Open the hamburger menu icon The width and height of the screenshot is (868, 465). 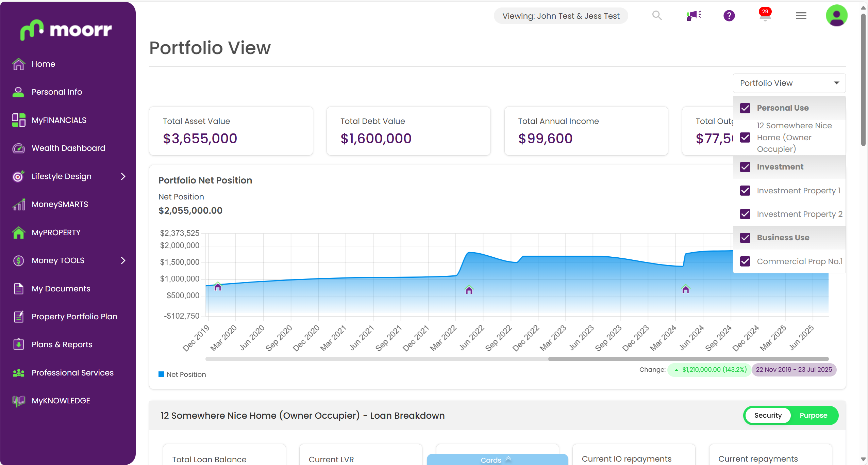pyautogui.click(x=801, y=16)
